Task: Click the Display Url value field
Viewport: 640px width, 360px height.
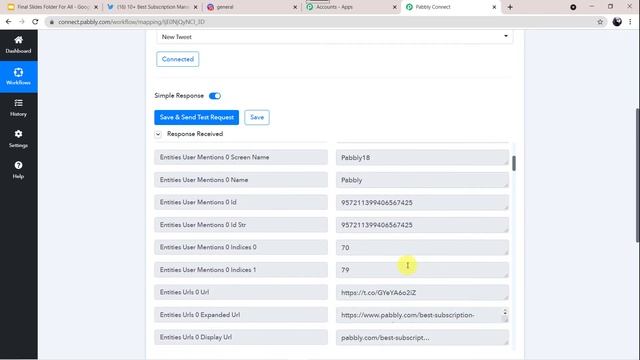Action: (422, 338)
